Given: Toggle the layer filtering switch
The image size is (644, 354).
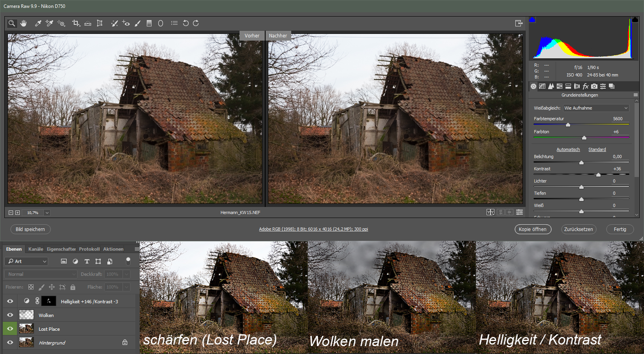Looking at the screenshot, I should 128,261.
